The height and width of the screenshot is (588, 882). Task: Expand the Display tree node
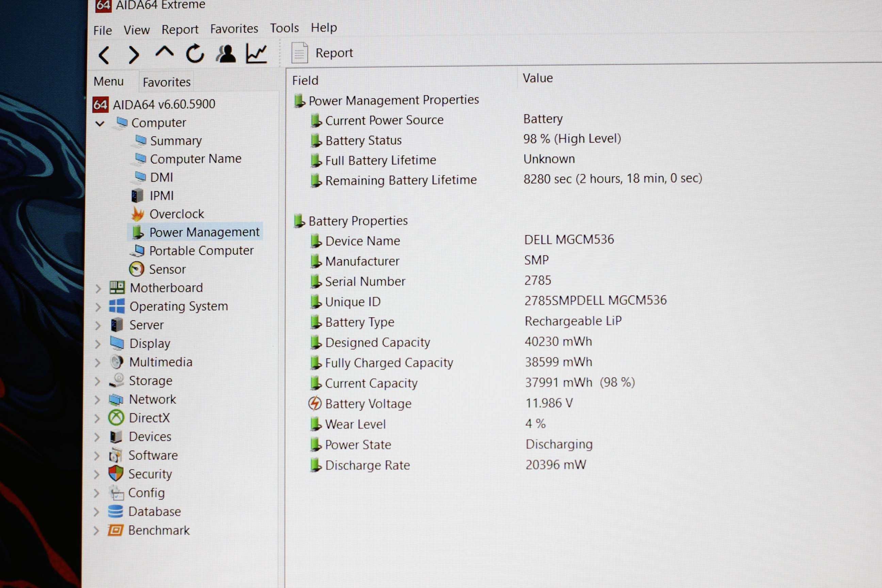(98, 344)
